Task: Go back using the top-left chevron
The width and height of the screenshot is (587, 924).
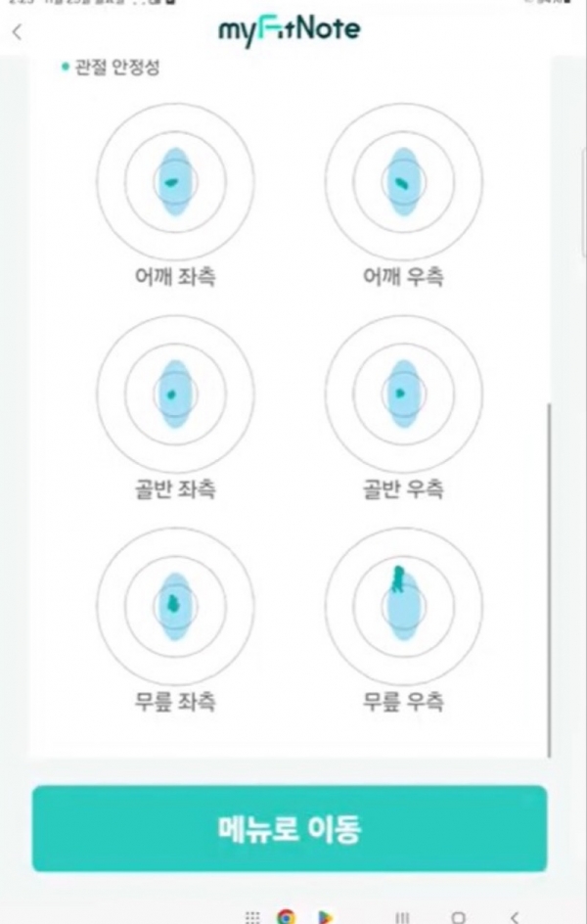Action: [x=18, y=31]
